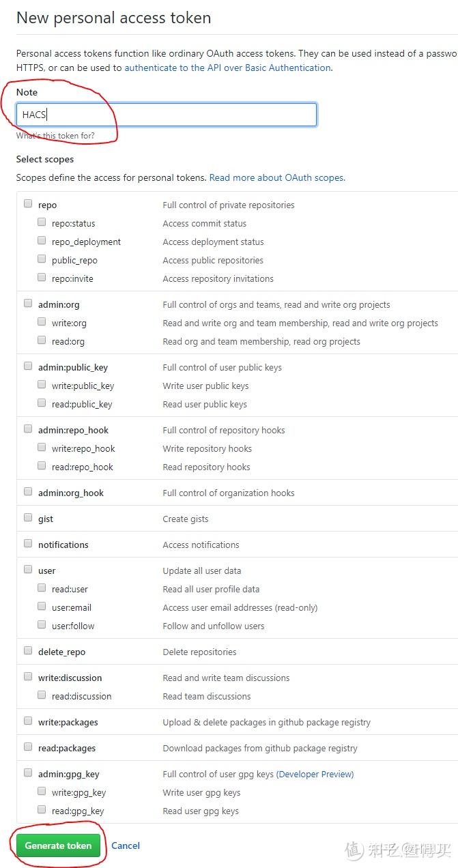Image resolution: width=458 pixels, height=868 pixels.
Task: Enable the gist scope checkbox
Action: pos(28,517)
